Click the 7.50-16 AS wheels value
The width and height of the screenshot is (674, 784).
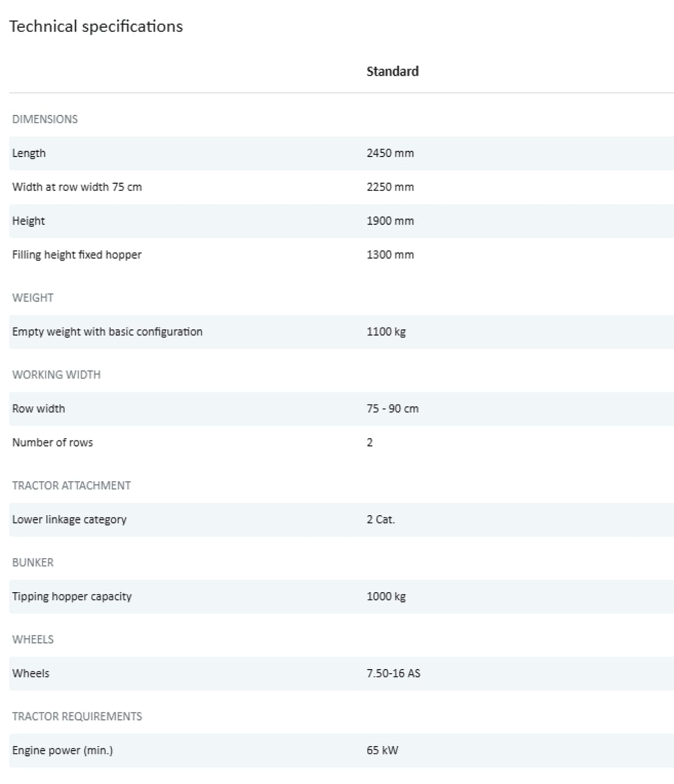393,673
